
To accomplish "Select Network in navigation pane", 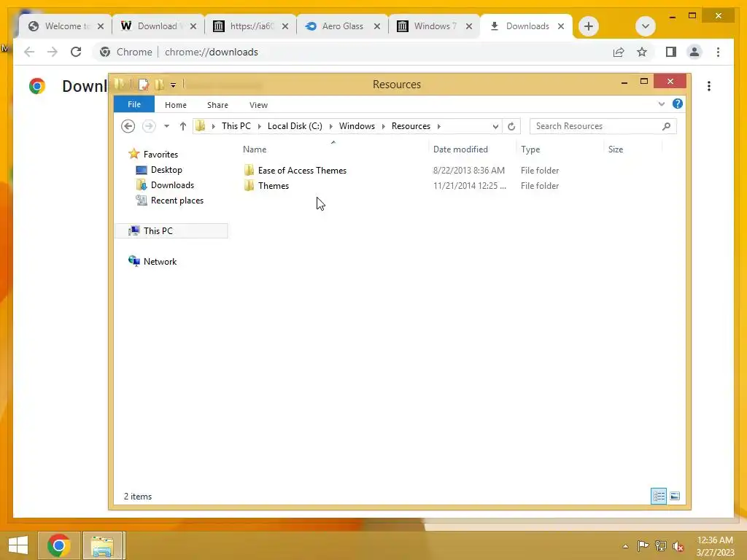I will click(x=160, y=262).
